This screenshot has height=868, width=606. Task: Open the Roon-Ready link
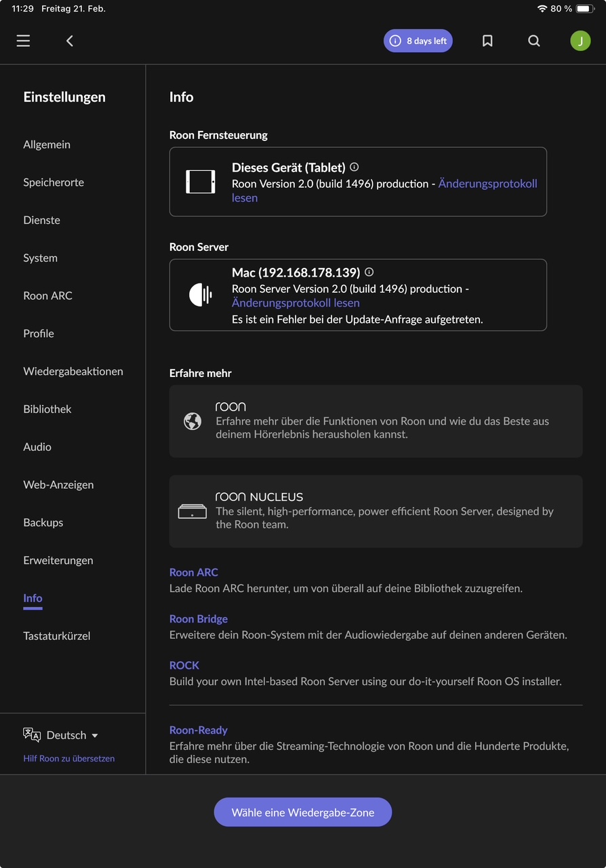tap(199, 730)
